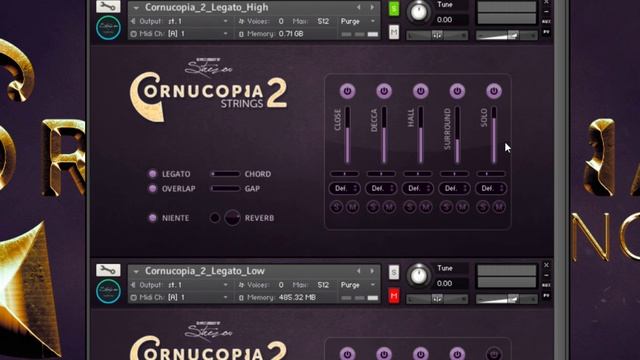Click the Tune knob of Legato_Low
Image resolution: width=640 pixels, height=360 pixels.
(x=419, y=275)
